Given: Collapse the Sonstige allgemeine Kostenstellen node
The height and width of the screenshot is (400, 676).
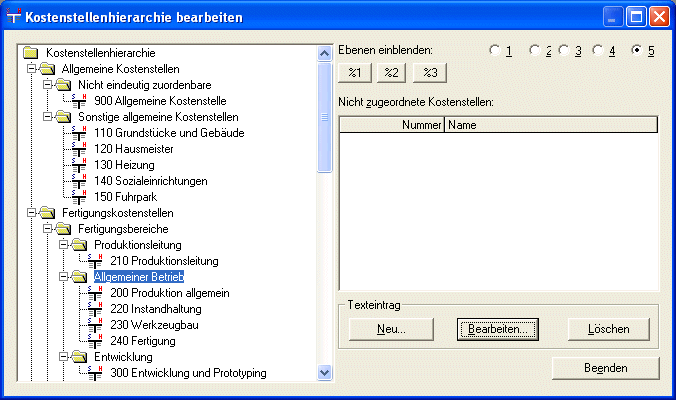Looking at the screenshot, I should pos(47,117).
